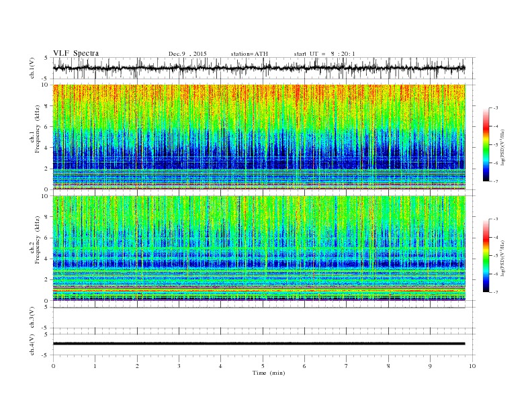Click the "ch.4(V)" axis label
This screenshot has height=411, width=532.
[x=32, y=345]
